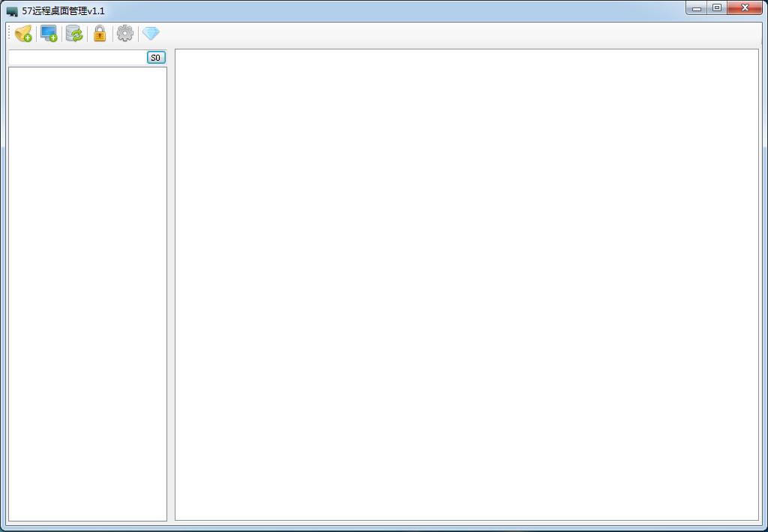Maximize the 57远程桌面管理 window
The image size is (768, 532).
(x=717, y=8)
